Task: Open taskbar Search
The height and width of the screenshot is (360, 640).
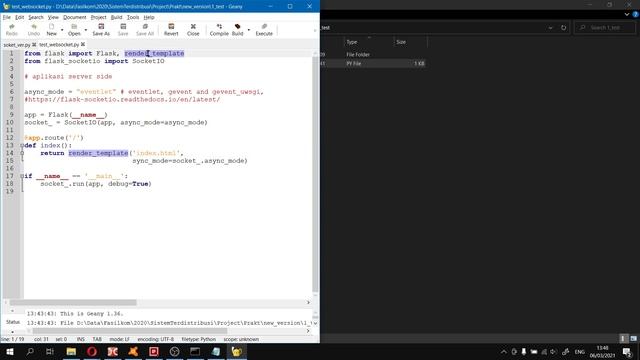Action: pyautogui.click(x=30, y=351)
